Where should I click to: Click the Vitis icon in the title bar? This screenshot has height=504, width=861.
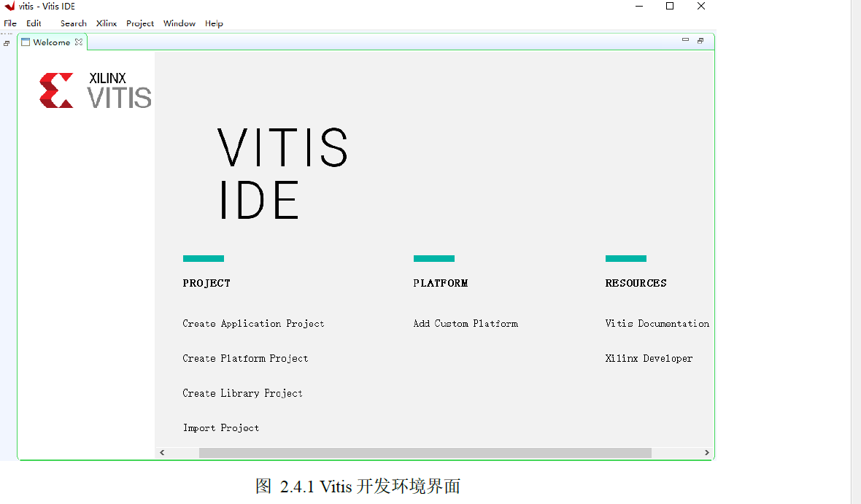coord(10,6)
